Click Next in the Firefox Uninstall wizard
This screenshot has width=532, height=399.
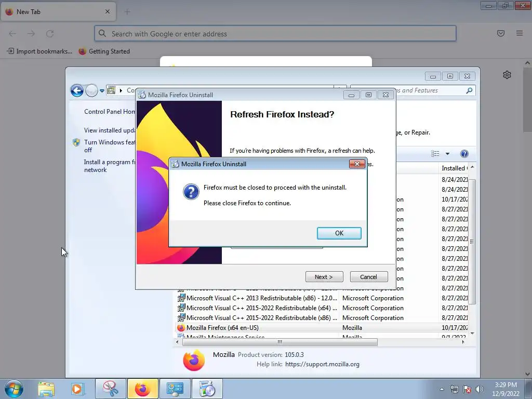coord(324,277)
